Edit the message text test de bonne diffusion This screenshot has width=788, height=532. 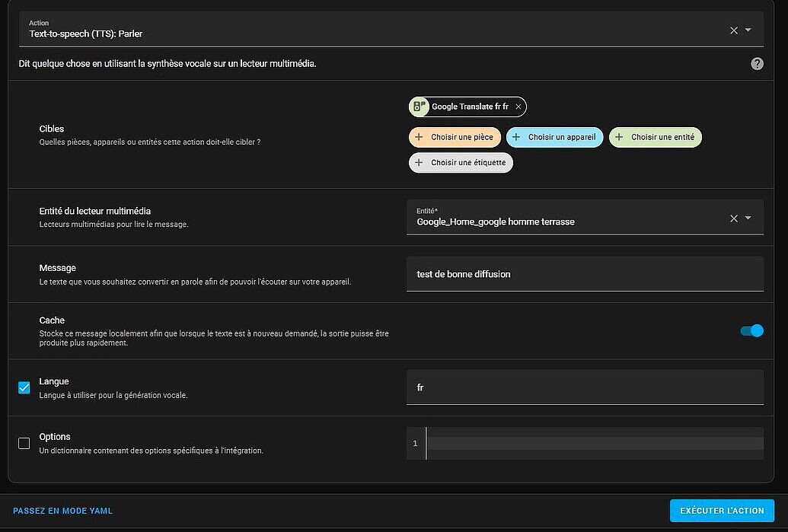586,276
